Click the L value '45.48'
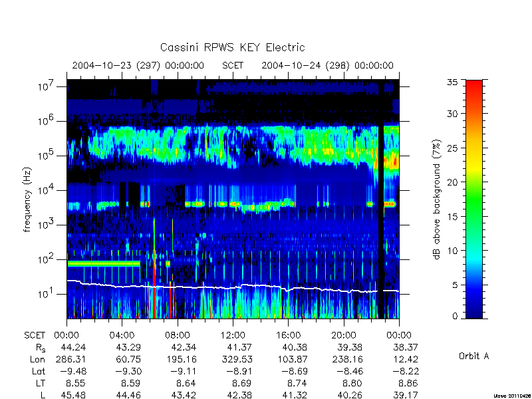The width and height of the screenshot is (532, 399). 73,395
